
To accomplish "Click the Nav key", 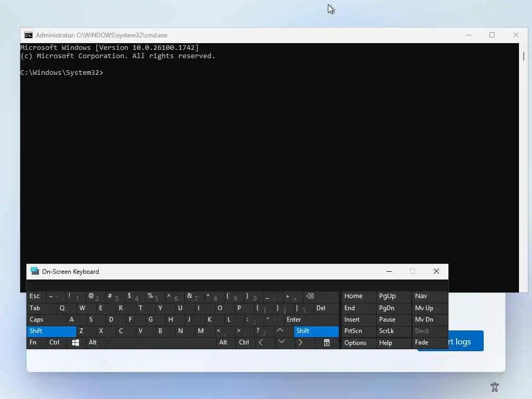I will point(430,296).
